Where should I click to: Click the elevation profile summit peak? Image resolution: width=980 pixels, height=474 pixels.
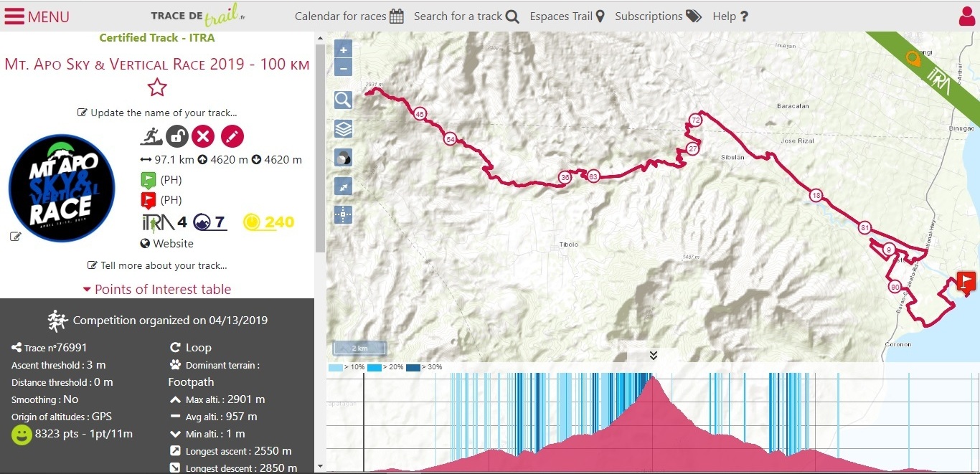652,379
